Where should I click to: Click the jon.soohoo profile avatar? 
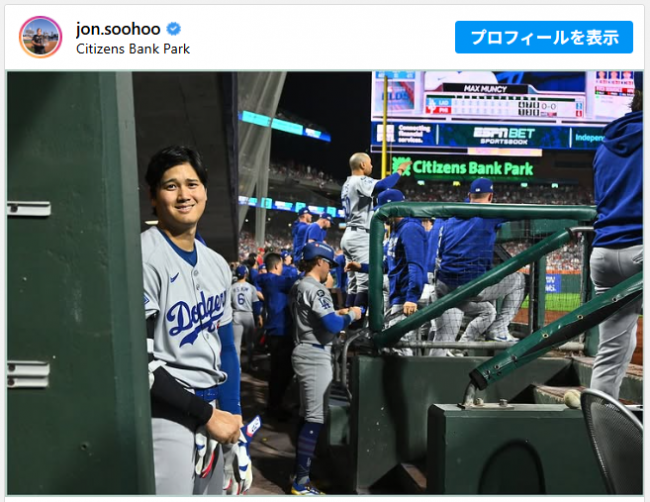pos(40,37)
